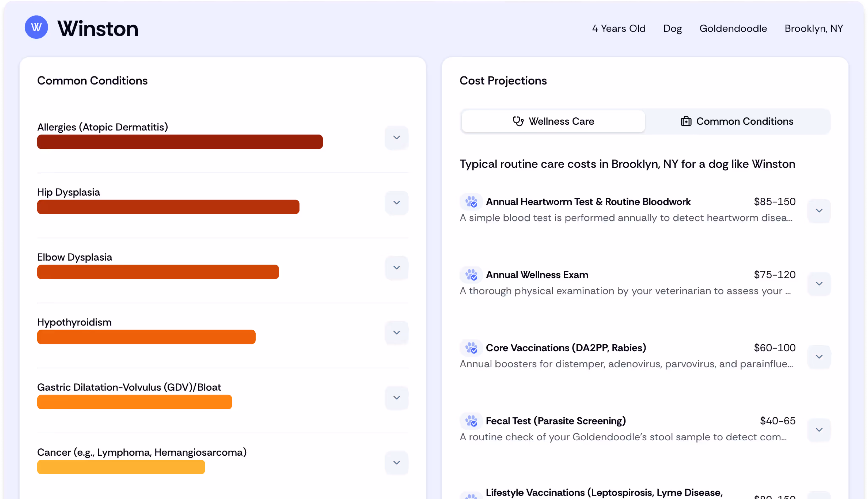The image size is (868, 499).
Task: Expand Elbow Dysplasia chevron
Action: coord(397,268)
